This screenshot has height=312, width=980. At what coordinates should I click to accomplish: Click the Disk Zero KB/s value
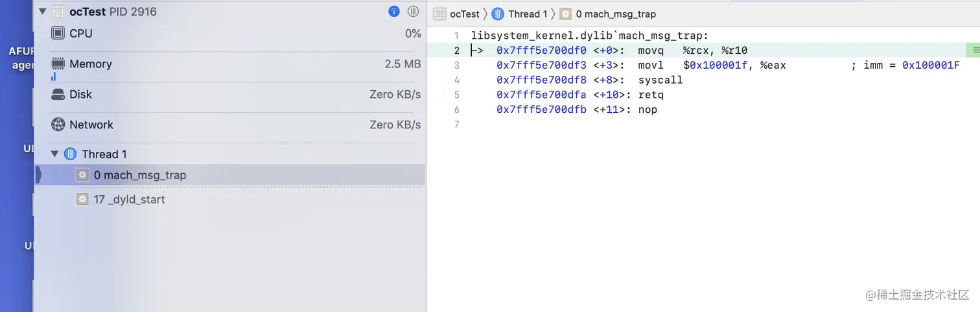(x=395, y=95)
